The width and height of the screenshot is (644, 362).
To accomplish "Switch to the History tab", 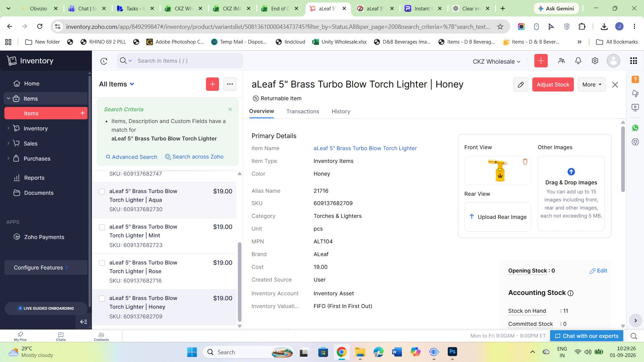I will pyautogui.click(x=341, y=112).
